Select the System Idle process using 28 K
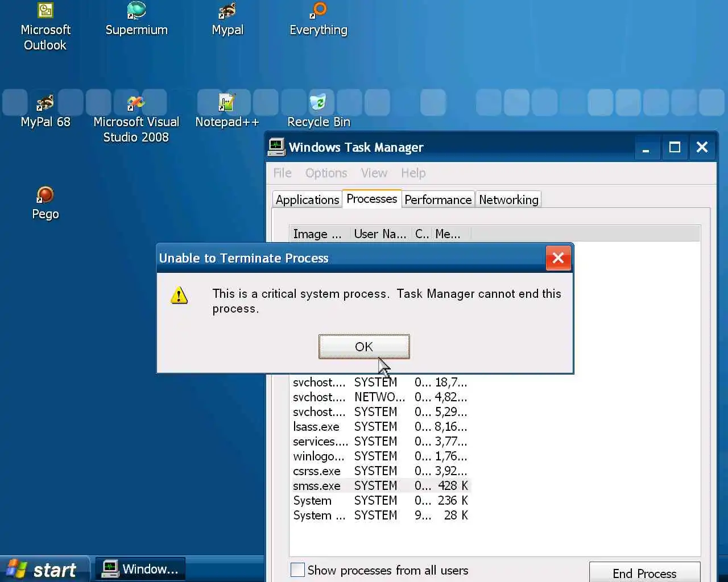The image size is (728, 582). 380,515
